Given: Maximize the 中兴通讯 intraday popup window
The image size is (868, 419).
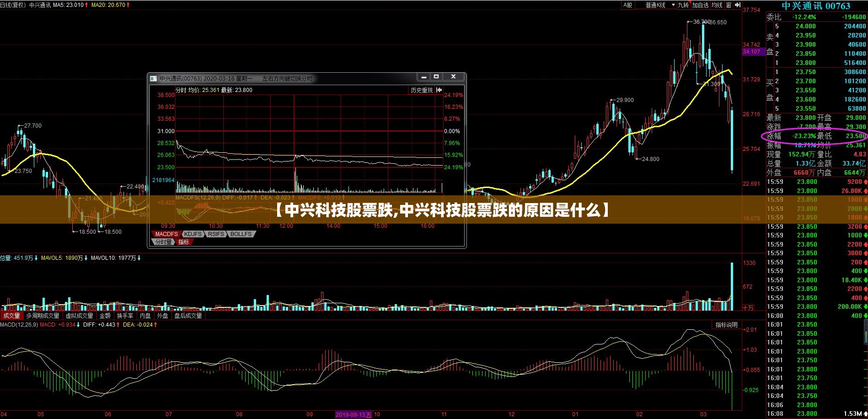Looking at the screenshot, I should click(x=436, y=77).
